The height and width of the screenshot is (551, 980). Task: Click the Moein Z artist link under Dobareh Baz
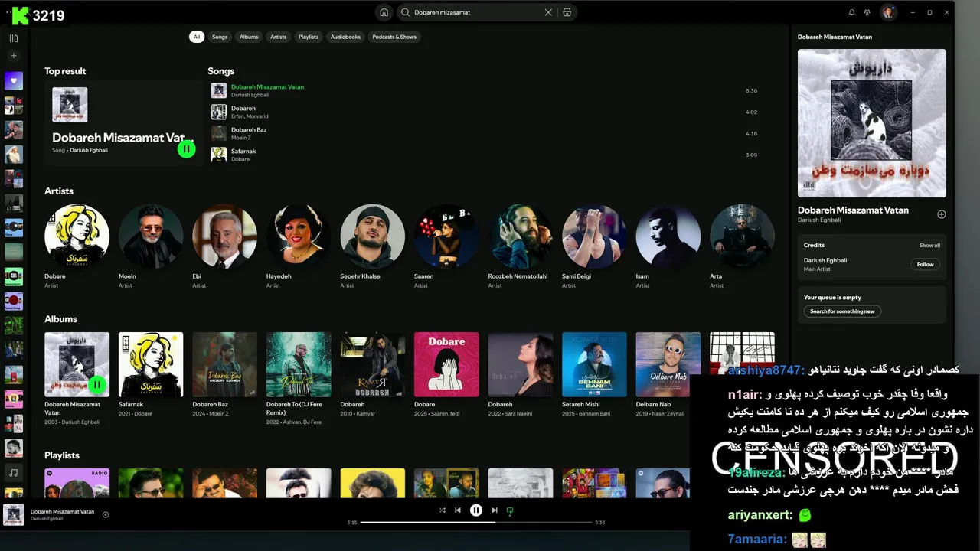click(218, 414)
